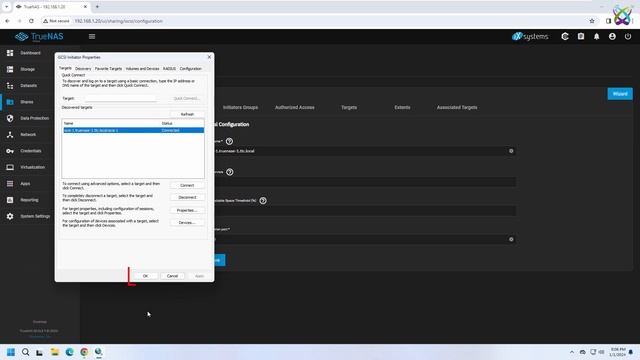Click the Quick Connect Target input field
The image size is (640, 360).
pyautogui.click(x=120, y=98)
